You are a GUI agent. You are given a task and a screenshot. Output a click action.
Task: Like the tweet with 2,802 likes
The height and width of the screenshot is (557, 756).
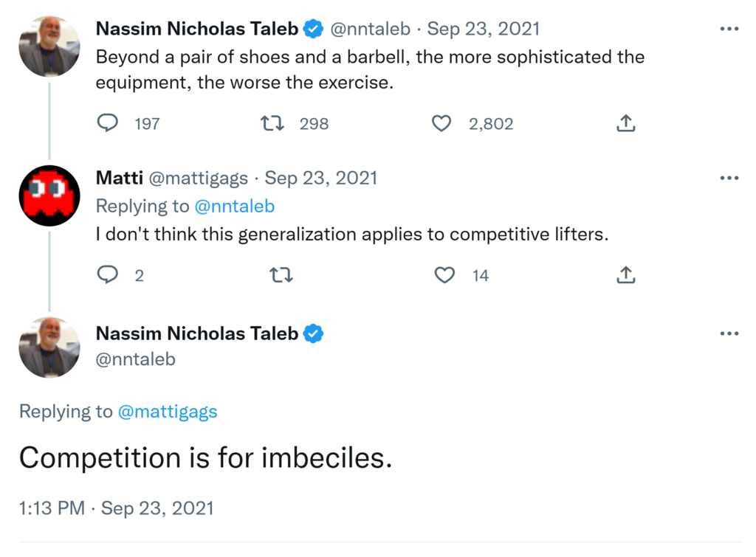click(x=441, y=123)
